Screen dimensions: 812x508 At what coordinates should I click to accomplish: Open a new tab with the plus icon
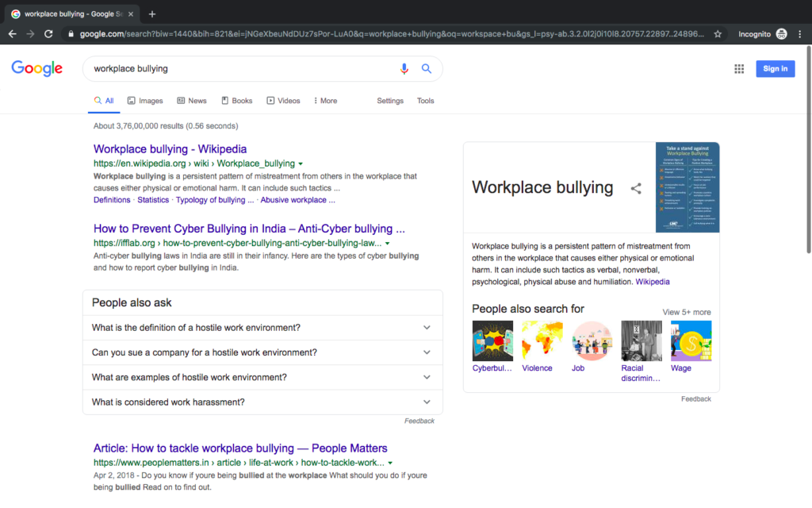tap(151, 14)
